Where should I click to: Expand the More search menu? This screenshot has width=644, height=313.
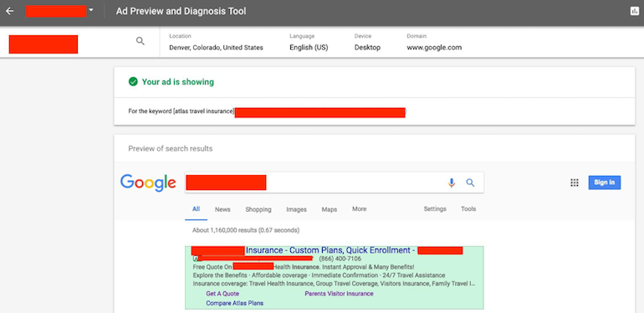(360, 209)
